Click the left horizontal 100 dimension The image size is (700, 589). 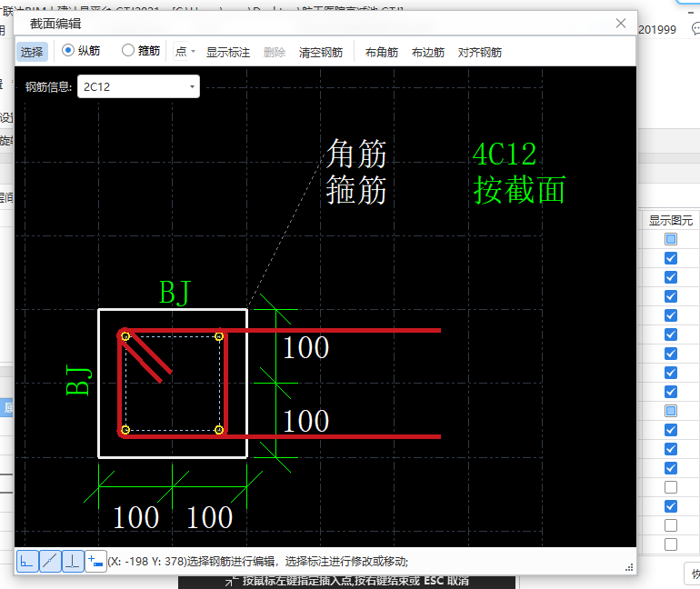pyautogui.click(x=135, y=517)
